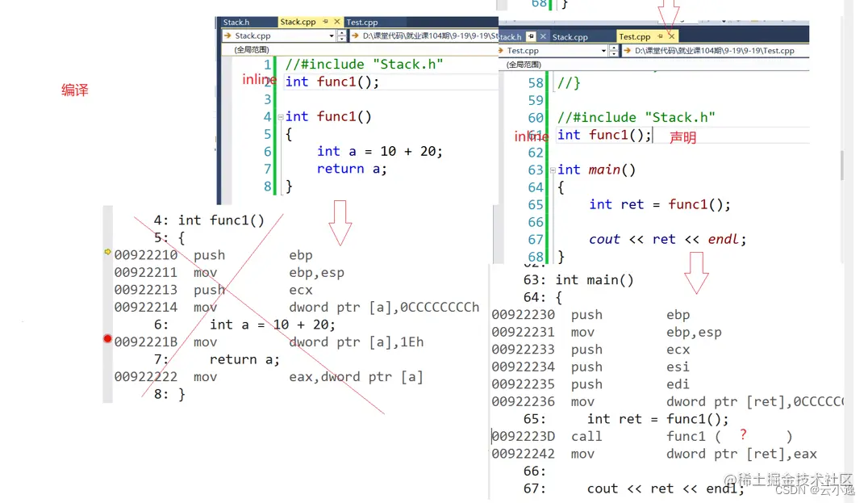Click 'return a;' on line 7 of Stack.cpp
The width and height of the screenshot is (868, 503).
[352, 169]
